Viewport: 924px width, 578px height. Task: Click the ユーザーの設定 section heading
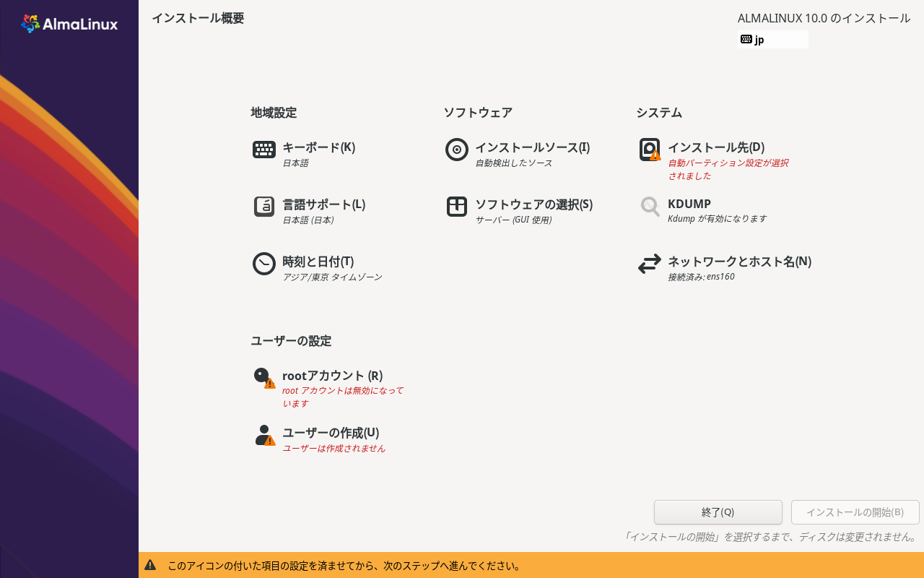point(291,341)
